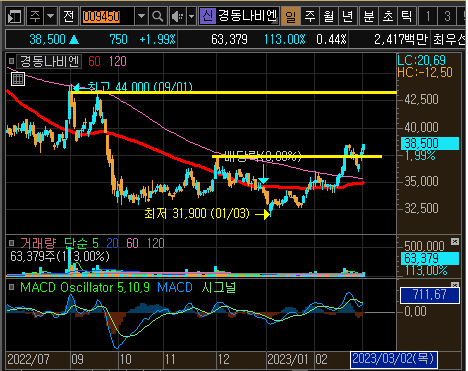
Task: Click the 0.44% turnover value
Action: [x=331, y=40]
